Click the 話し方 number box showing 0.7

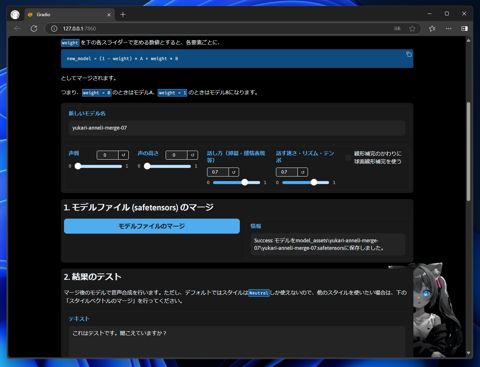[x=218, y=172]
